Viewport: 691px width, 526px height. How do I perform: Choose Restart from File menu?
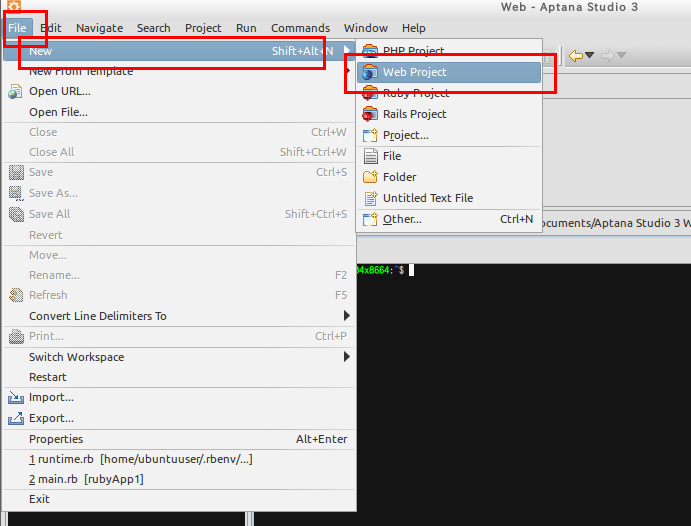click(x=178, y=377)
